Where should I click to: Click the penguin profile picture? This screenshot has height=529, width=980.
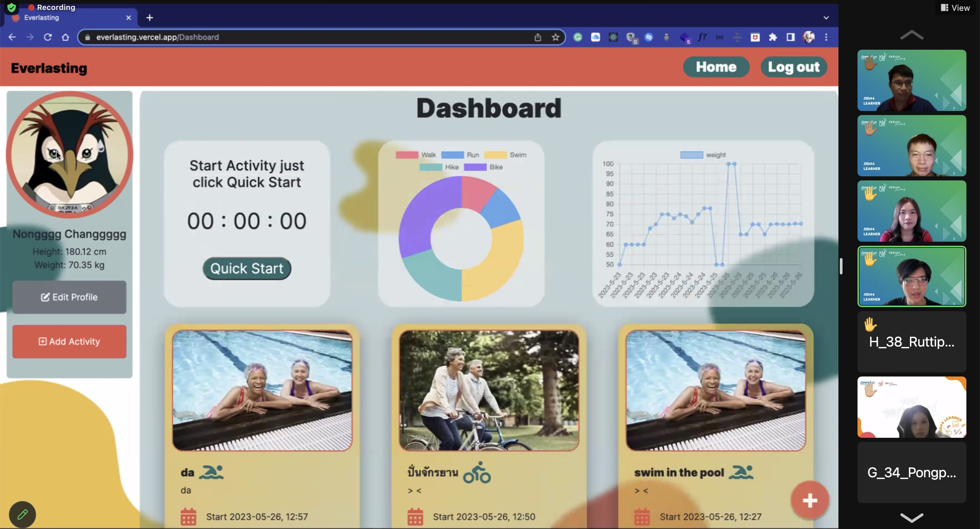(x=70, y=155)
